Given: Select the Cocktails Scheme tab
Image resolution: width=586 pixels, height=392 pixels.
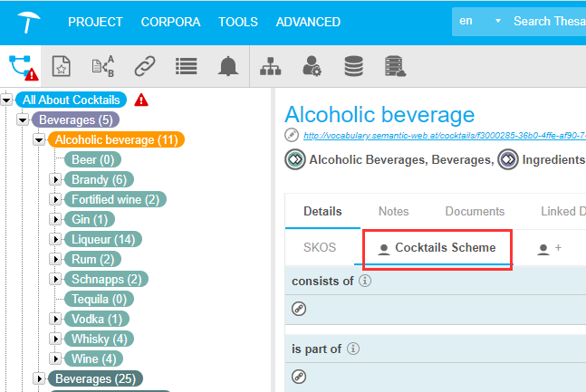Looking at the screenshot, I should tap(437, 247).
